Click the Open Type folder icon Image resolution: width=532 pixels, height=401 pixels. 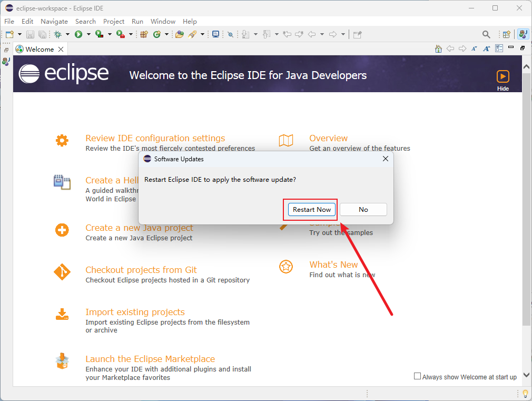180,34
